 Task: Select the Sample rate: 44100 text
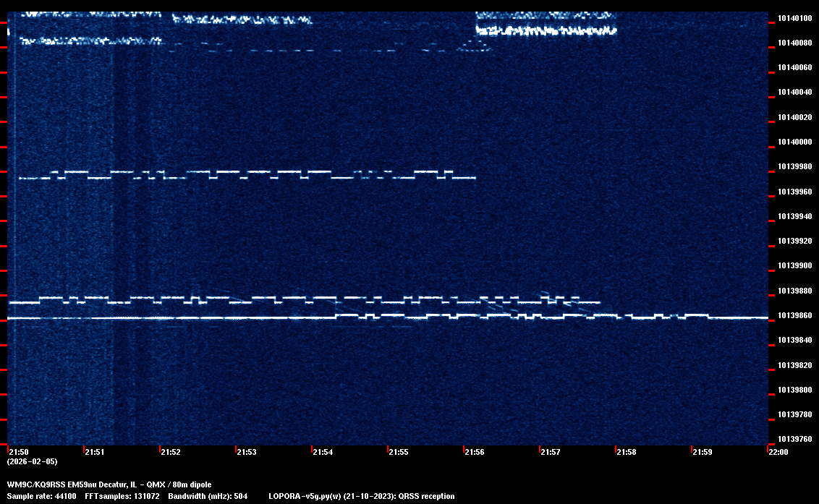(x=41, y=496)
